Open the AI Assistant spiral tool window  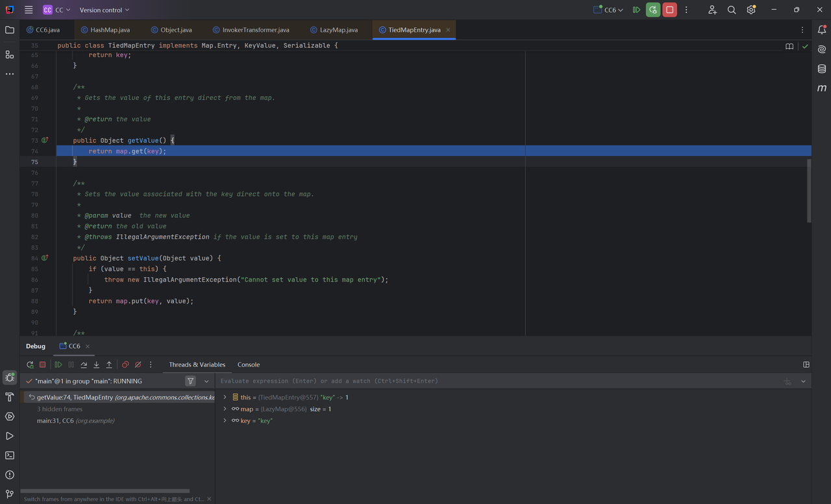tap(822, 49)
